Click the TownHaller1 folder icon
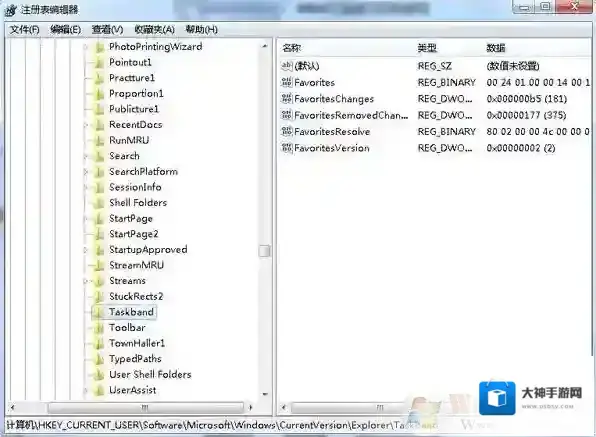The width and height of the screenshot is (596, 437). [99, 343]
